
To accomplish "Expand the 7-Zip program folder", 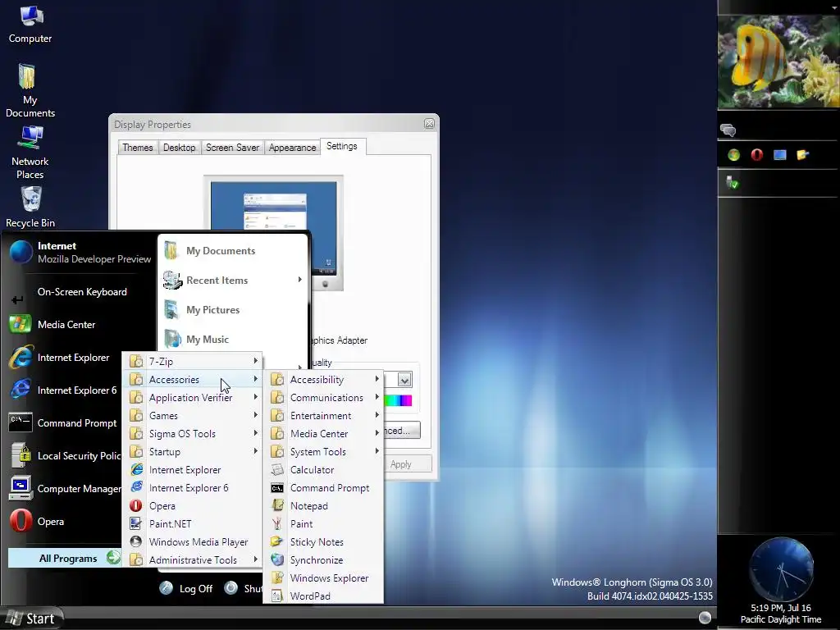I will (x=193, y=362).
